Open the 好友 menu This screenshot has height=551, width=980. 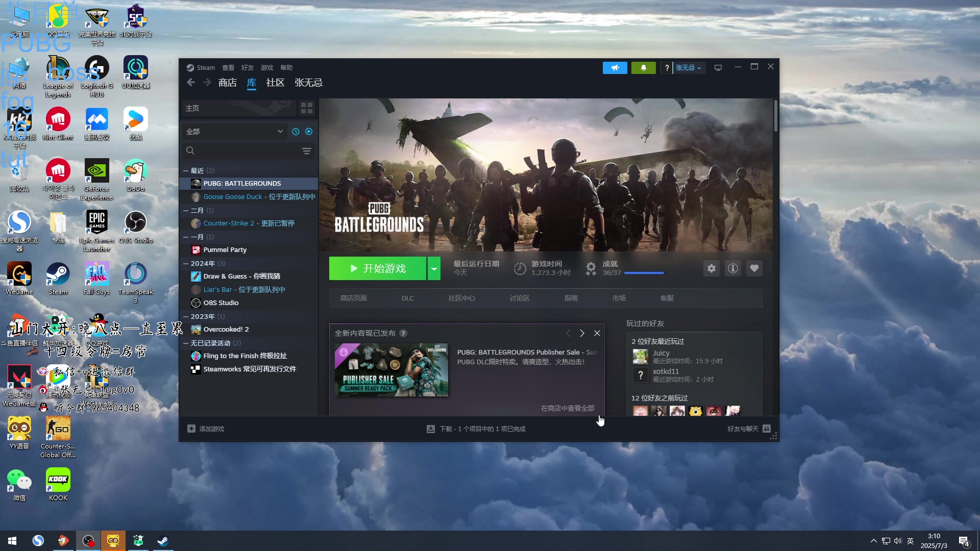coord(248,68)
